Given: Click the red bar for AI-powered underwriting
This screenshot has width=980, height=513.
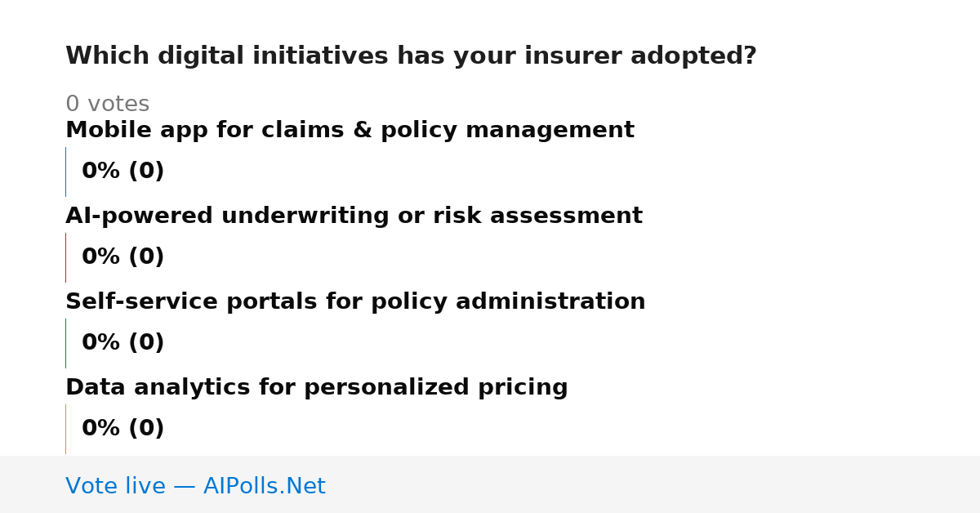Looking at the screenshot, I should point(65,257).
